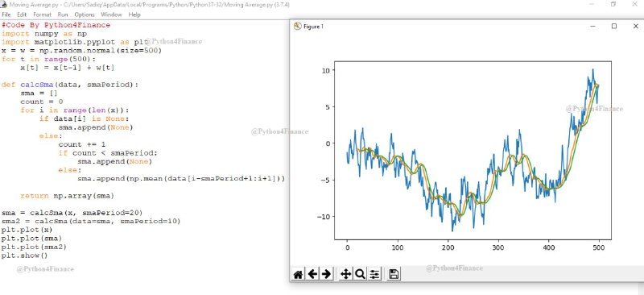The height and width of the screenshot is (295, 644).
Task: Open the Edit menu
Action: click(x=22, y=15)
